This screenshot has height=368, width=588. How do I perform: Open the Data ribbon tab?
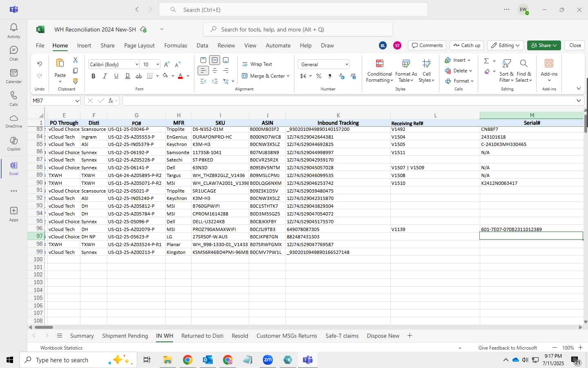click(202, 45)
